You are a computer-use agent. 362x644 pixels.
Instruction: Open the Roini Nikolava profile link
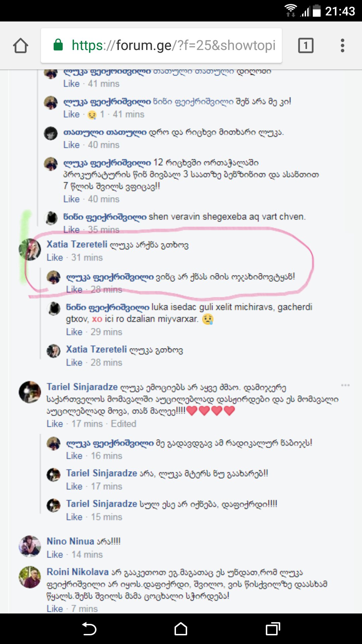[78, 572]
